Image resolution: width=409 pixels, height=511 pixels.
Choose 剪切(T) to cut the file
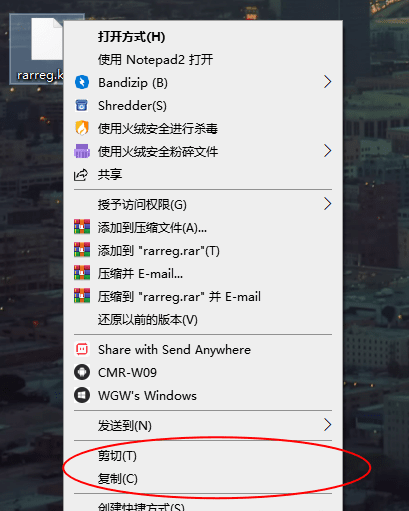(203, 456)
